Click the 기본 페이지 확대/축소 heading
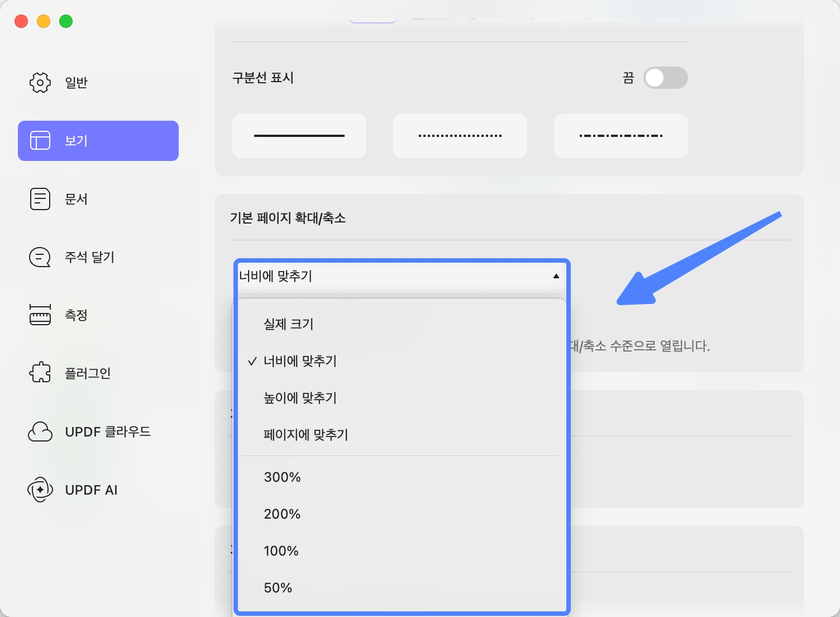840x617 pixels. click(288, 218)
